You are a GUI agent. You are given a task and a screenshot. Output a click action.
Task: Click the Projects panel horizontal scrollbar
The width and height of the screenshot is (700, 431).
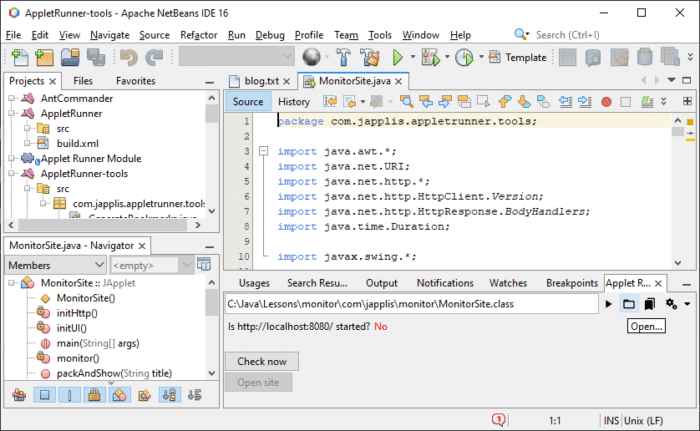click(x=104, y=225)
